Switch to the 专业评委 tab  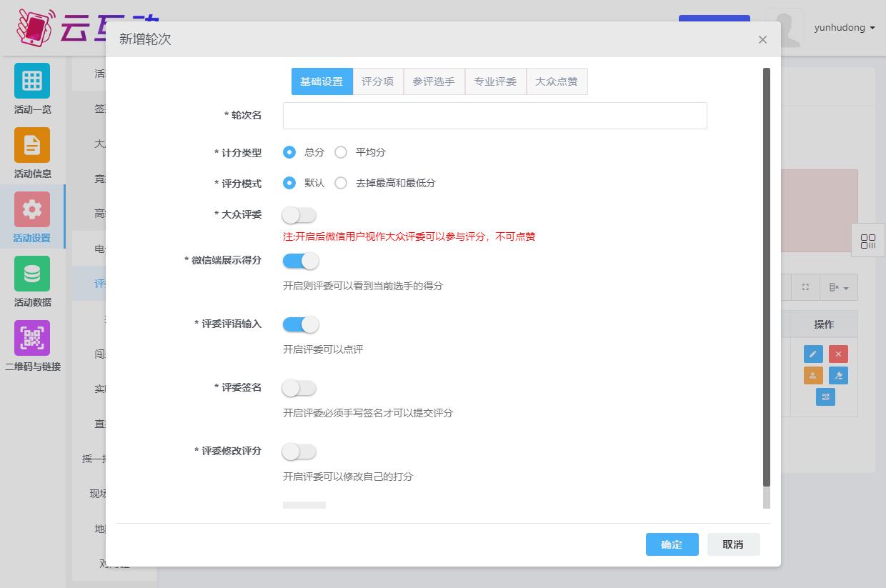click(x=495, y=81)
